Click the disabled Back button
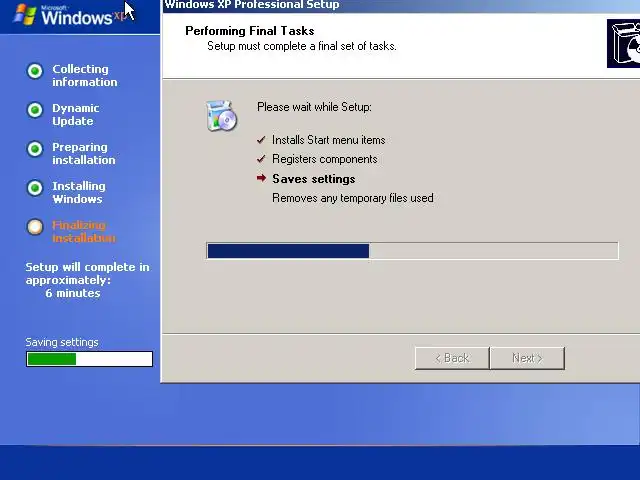This screenshot has height=480, width=640. click(452, 358)
